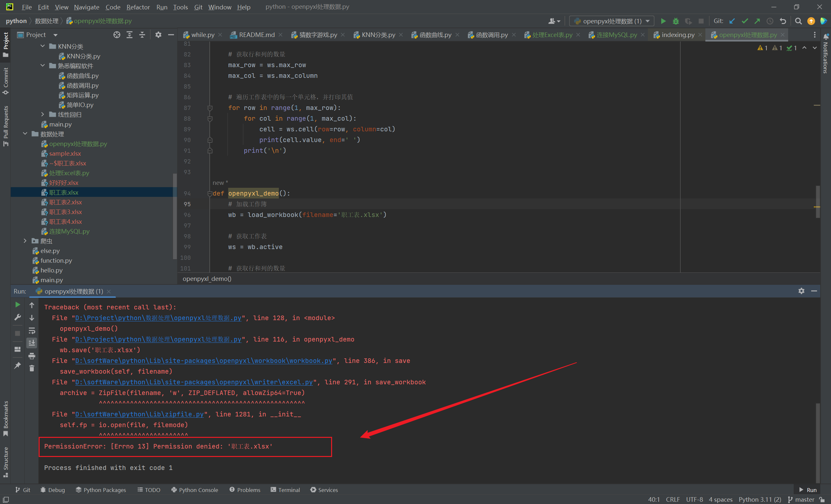The height and width of the screenshot is (504, 831).
Task: Click the Project tree scrollbar
Action: pos(174,216)
